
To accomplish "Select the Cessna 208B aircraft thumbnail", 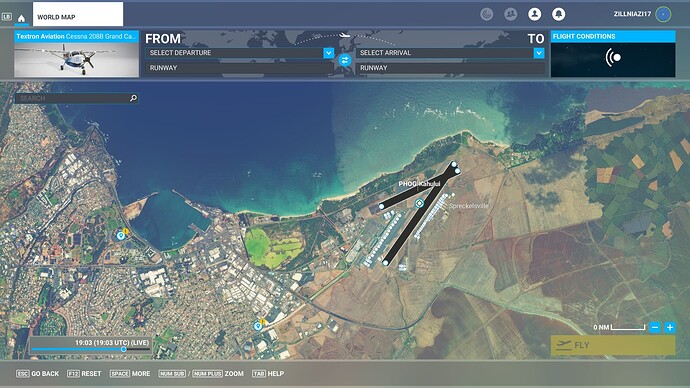I will (x=77, y=54).
